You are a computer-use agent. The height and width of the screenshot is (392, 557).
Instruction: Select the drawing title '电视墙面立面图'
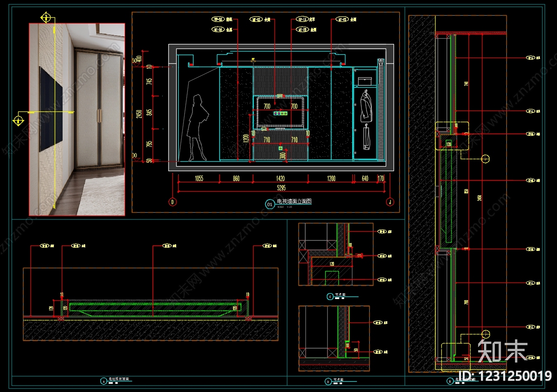click(294, 201)
